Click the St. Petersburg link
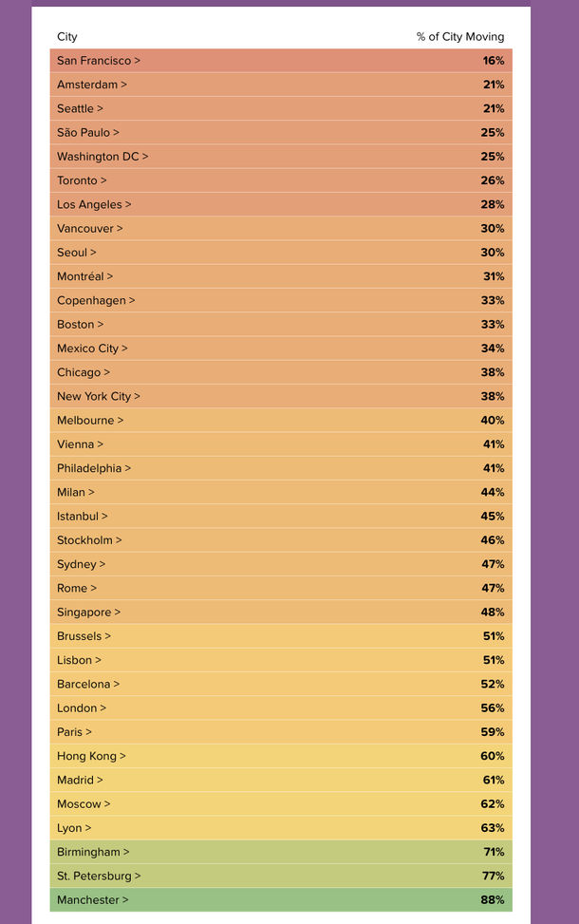The image size is (579, 924). [99, 876]
